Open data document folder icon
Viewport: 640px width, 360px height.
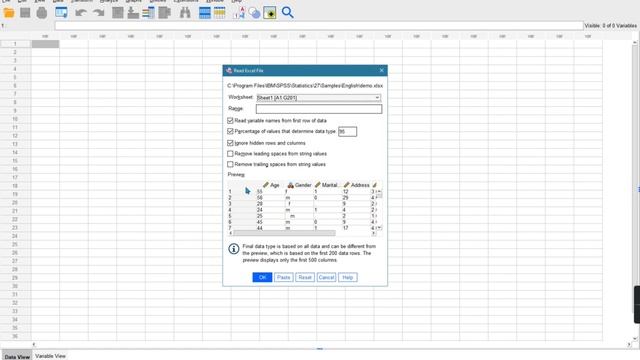9,13
